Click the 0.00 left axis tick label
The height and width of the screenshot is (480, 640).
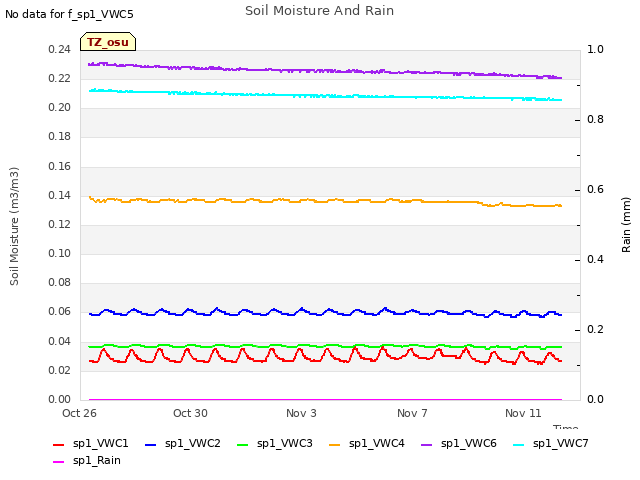60,399
